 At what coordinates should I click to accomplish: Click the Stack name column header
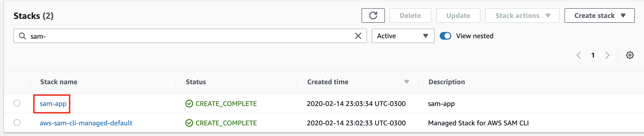(x=59, y=82)
